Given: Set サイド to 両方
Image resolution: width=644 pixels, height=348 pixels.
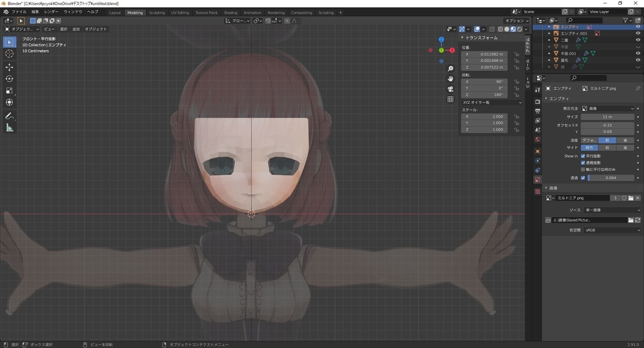Looking at the screenshot, I should tap(589, 147).
